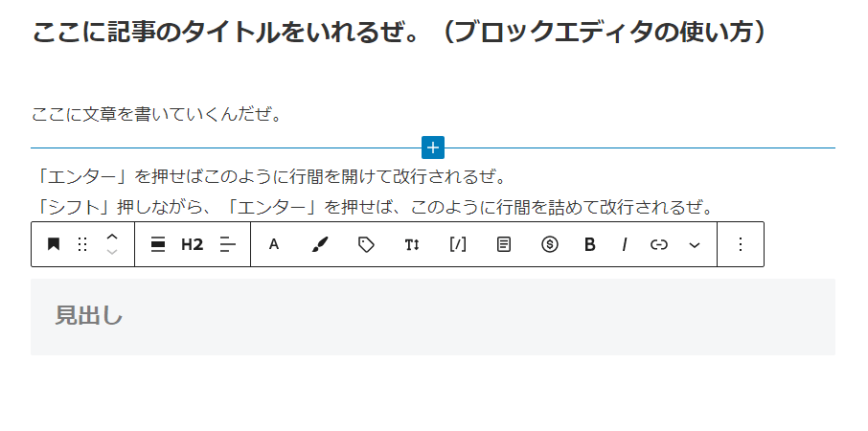
Task: Click the blue plus inserter button
Action: click(x=433, y=147)
